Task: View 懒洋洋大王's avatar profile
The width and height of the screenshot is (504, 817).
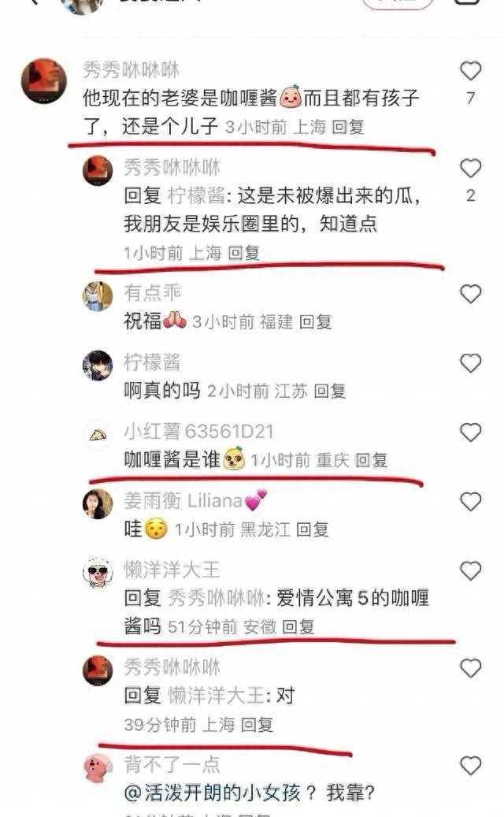Action: coord(98,572)
